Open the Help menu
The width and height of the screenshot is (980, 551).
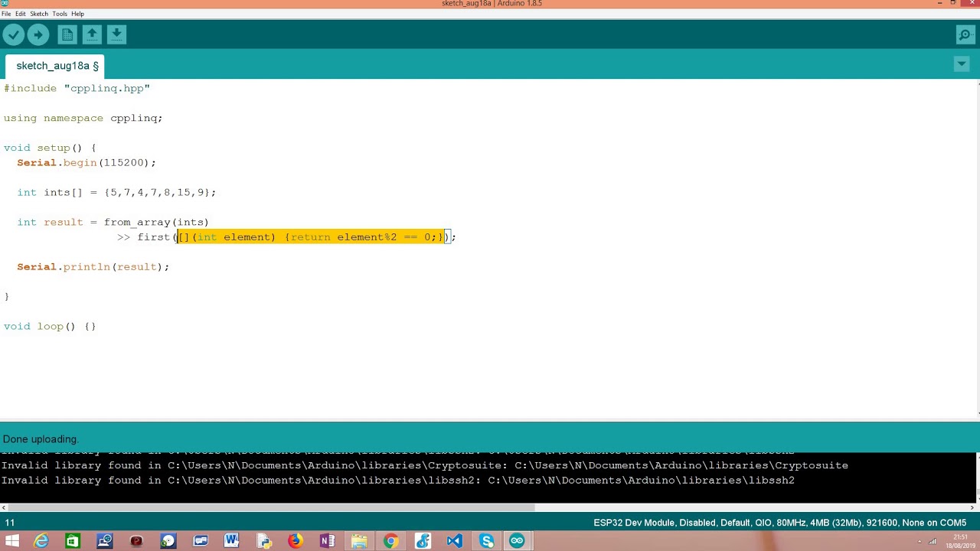[x=77, y=14]
